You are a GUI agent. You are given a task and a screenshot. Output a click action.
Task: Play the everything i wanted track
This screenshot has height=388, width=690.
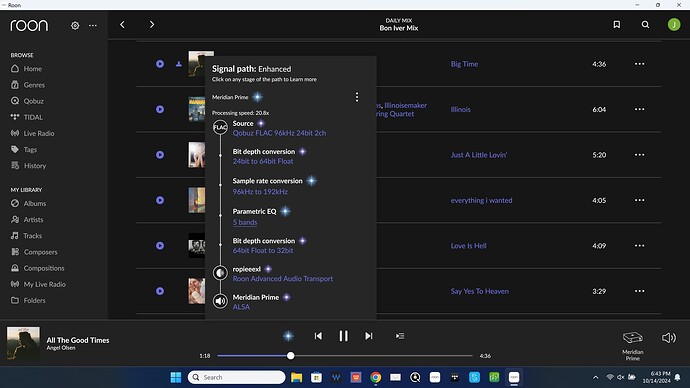pos(160,200)
